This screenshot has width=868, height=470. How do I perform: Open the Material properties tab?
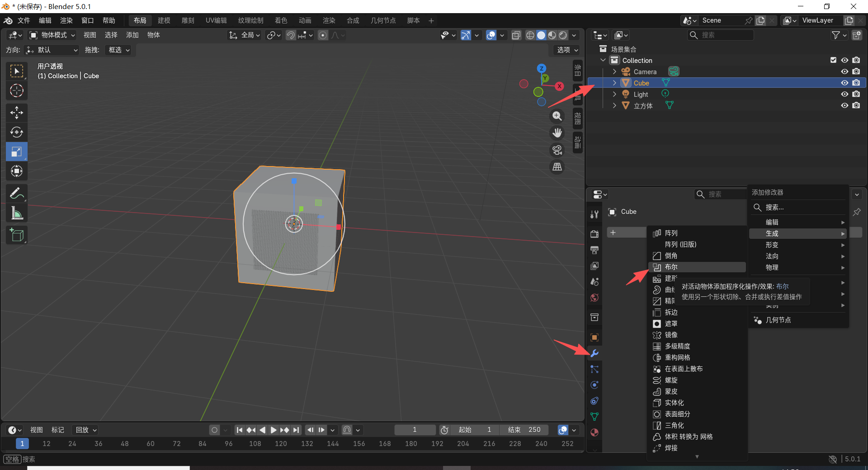594,432
